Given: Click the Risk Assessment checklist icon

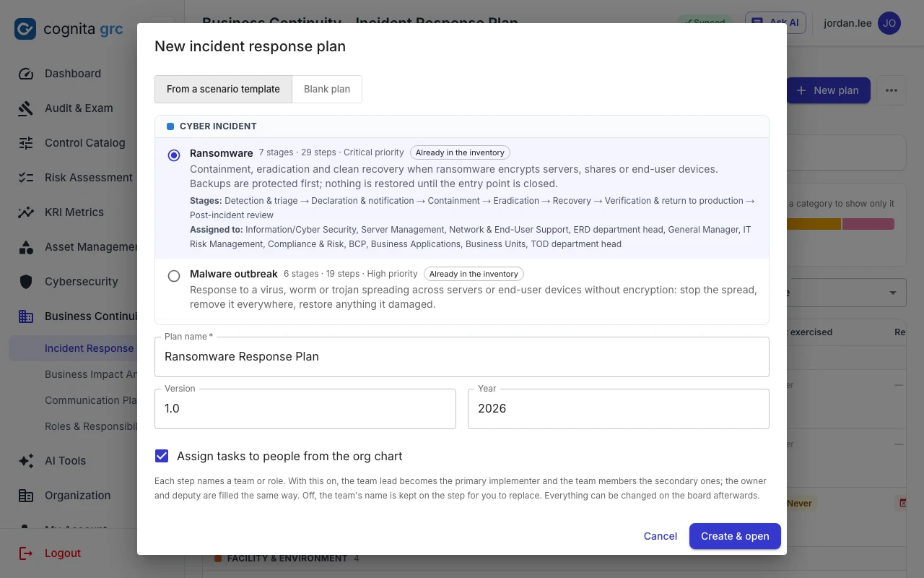Looking at the screenshot, I should click(x=26, y=178).
